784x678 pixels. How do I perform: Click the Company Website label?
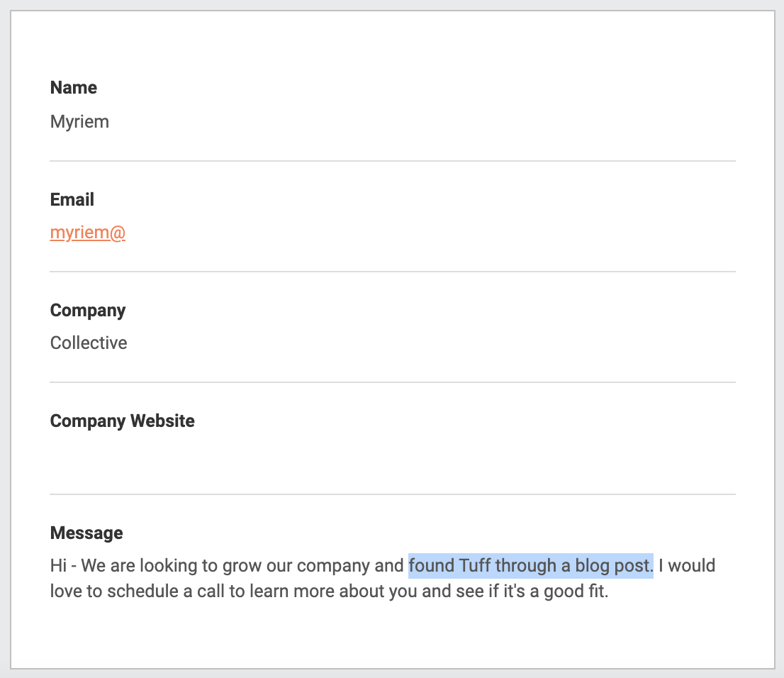coord(122,421)
